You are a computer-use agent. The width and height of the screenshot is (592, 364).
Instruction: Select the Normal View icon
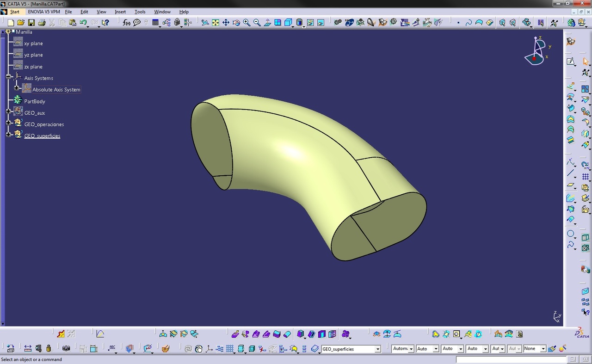coord(267,22)
